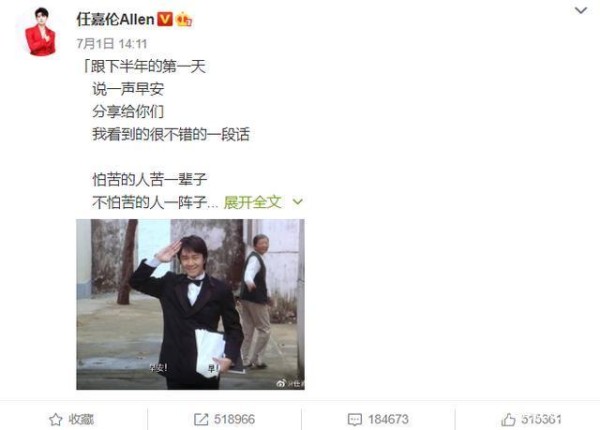This screenshot has height=430, width=600.
Task: View the 184673 comments
Action: tap(388, 419)
